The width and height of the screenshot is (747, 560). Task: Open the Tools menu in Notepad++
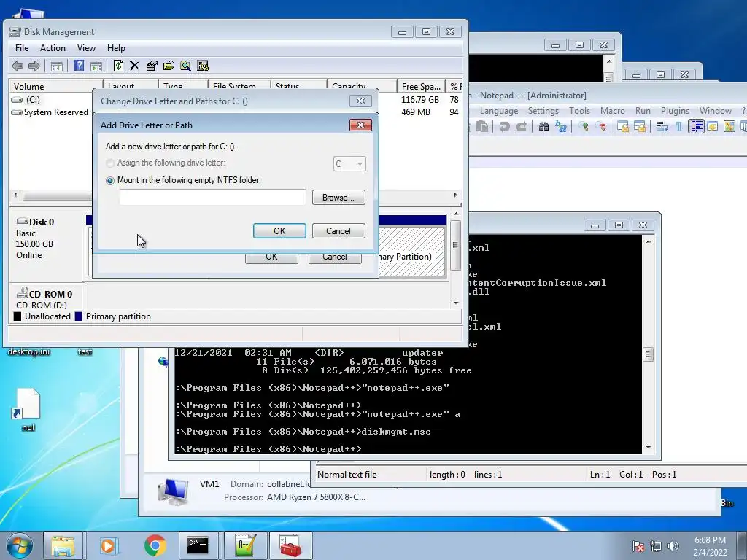tap(579, 111)
